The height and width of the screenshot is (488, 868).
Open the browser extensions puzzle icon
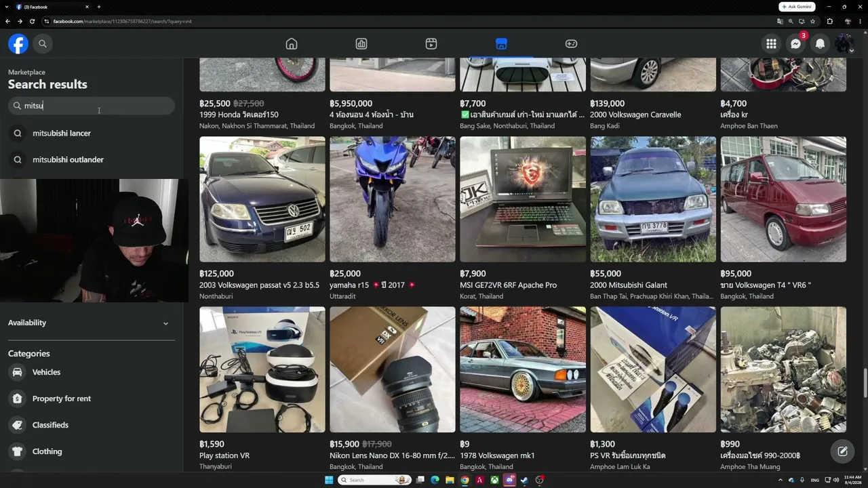pos(829,21)
